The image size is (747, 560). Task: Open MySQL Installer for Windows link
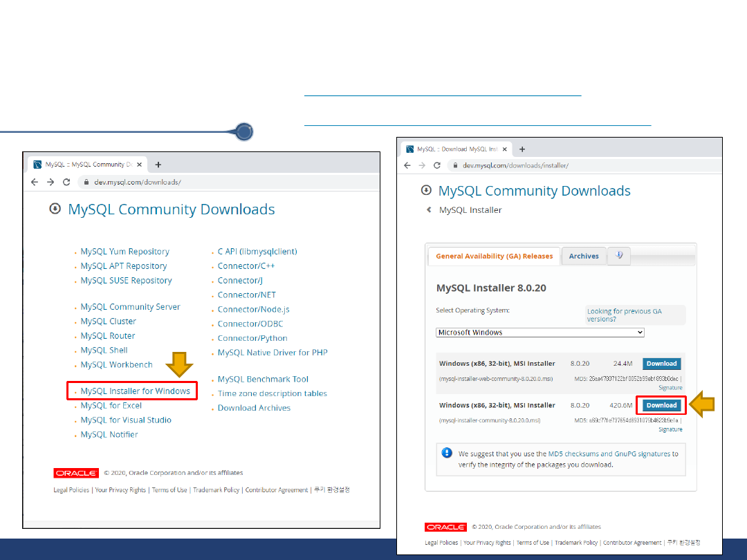click(x=135, y=391)
